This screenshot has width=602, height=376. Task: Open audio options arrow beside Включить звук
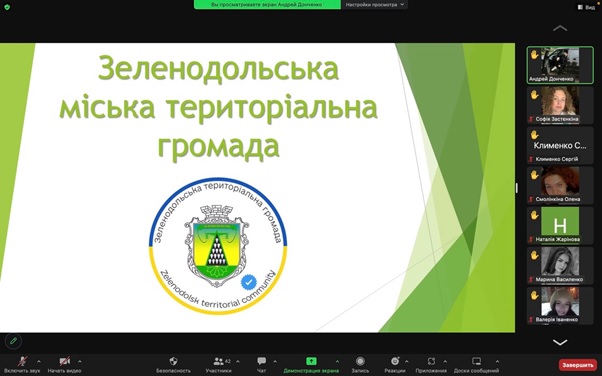point(38,361)
